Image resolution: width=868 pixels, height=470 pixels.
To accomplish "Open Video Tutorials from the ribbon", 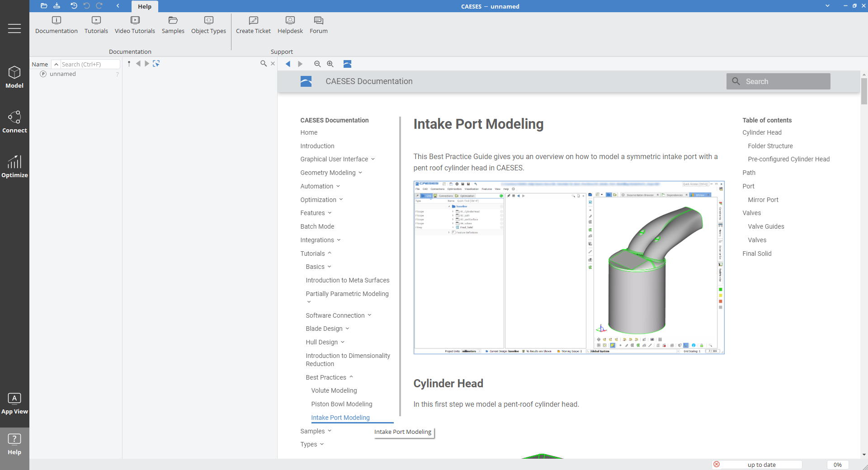I will (135, 25).
